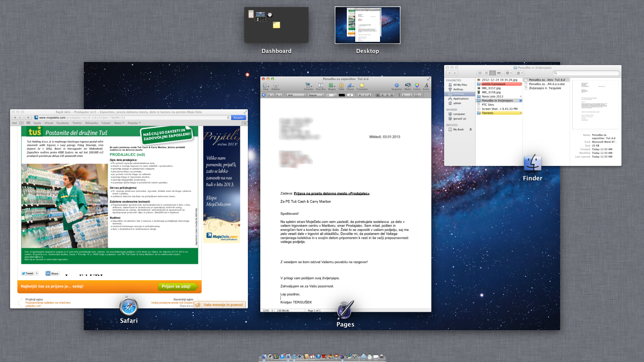Open Popular bookmarks menu in Safari

[134, 123]
